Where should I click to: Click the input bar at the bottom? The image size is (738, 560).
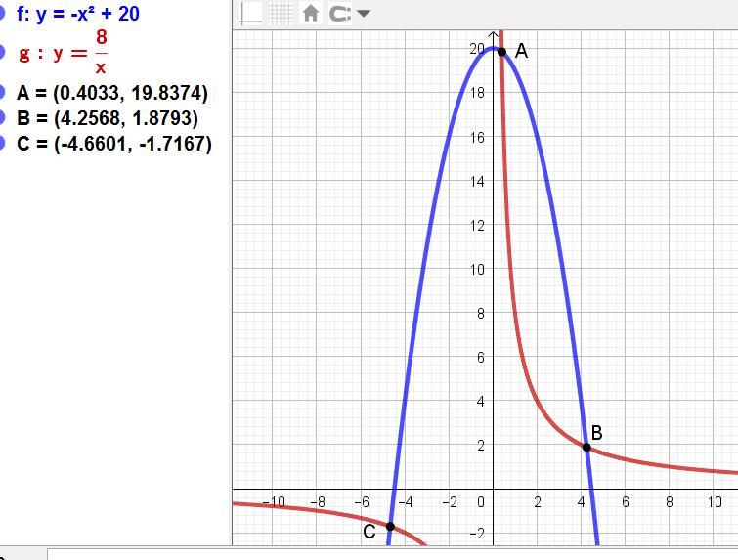coord(391,554)
